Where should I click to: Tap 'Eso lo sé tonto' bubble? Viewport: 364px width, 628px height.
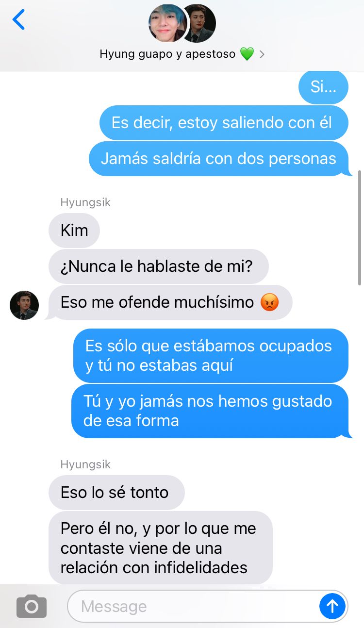click(x=116, y=493)
